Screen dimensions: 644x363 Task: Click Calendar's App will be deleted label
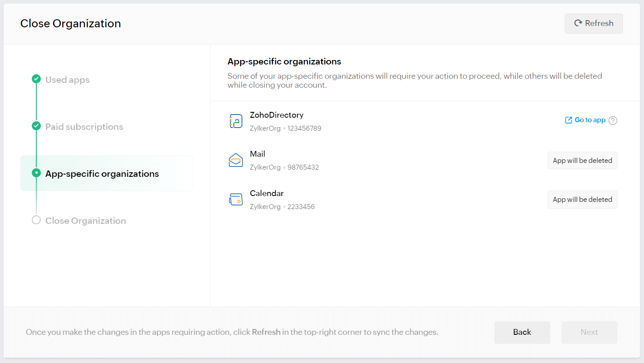click(582, 200)
